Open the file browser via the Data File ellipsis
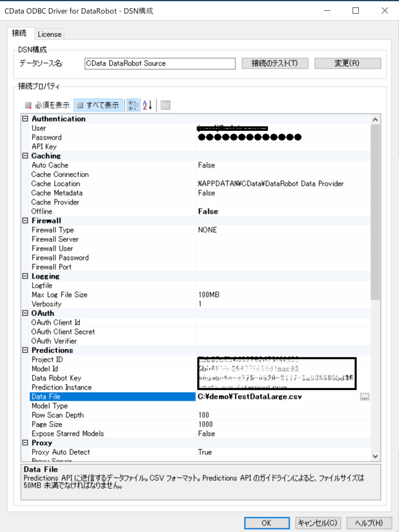The height and width of the screenshot is (532, 399). [x=364, y=397]
